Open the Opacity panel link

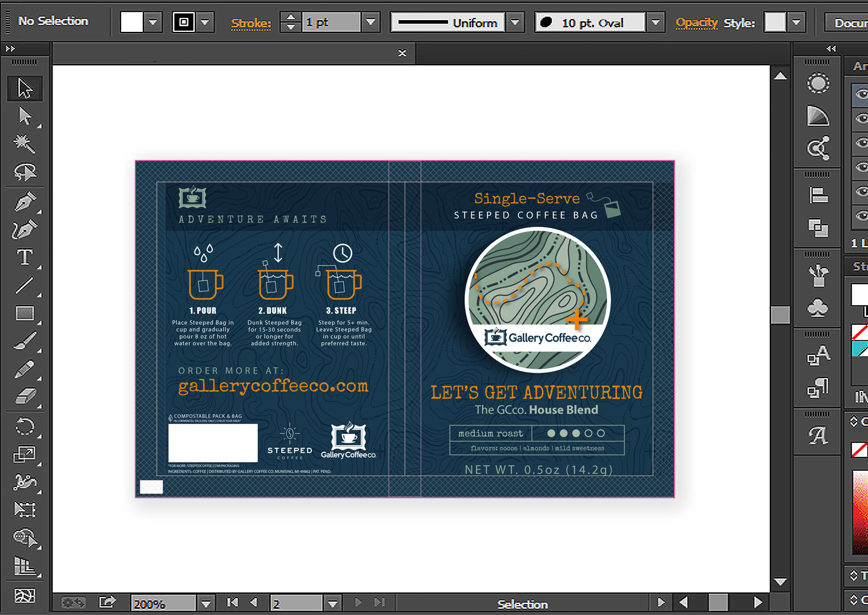696,23
